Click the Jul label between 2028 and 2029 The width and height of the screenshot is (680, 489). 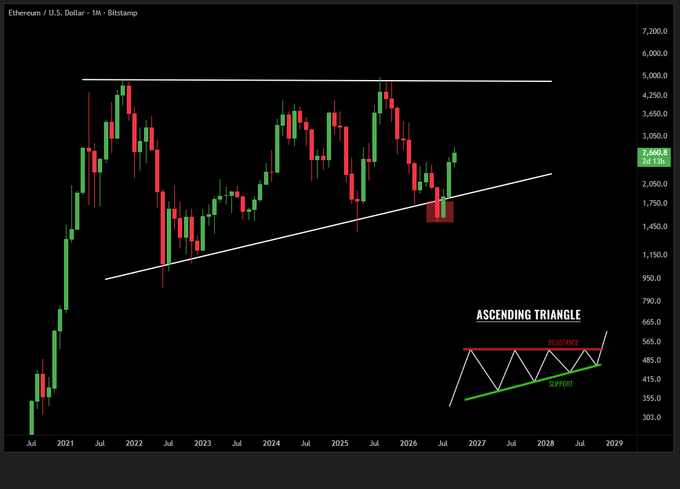(580, 443)
